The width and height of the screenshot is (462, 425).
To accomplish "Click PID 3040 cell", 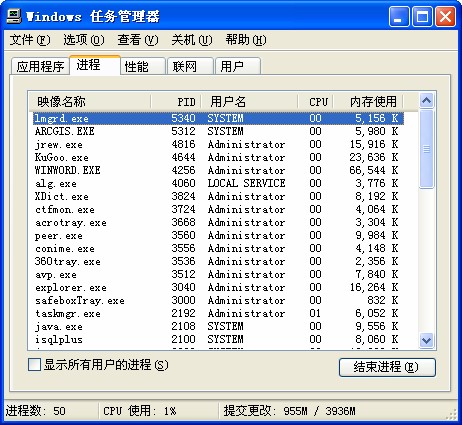I will coord(183,287).
